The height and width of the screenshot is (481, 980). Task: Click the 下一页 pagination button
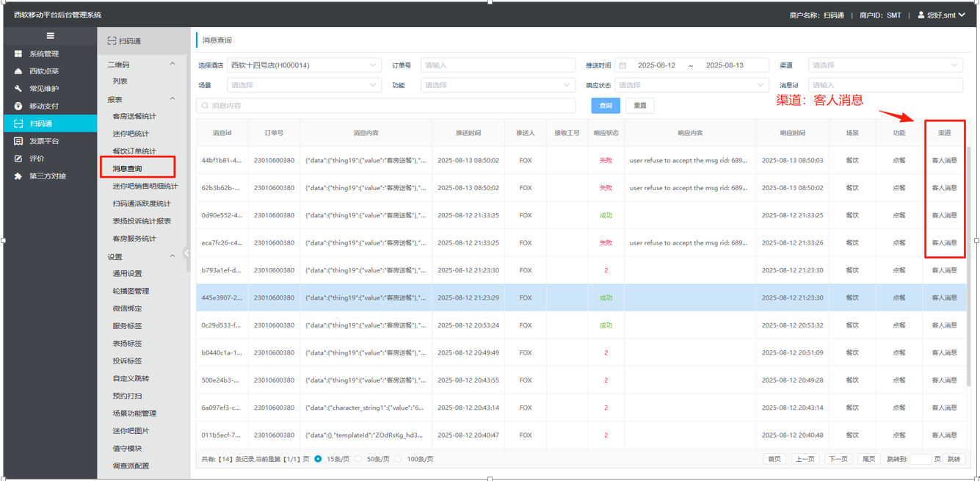(x=838, y=459)
